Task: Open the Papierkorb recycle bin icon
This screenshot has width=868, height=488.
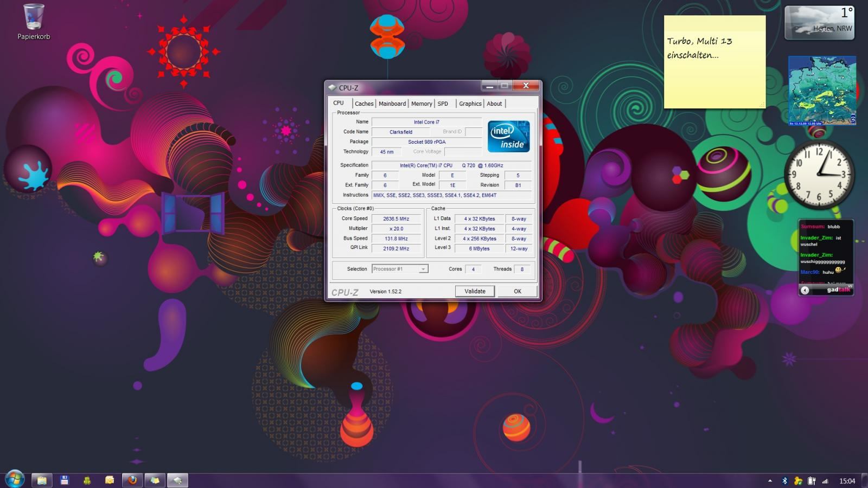Action: 34,22
